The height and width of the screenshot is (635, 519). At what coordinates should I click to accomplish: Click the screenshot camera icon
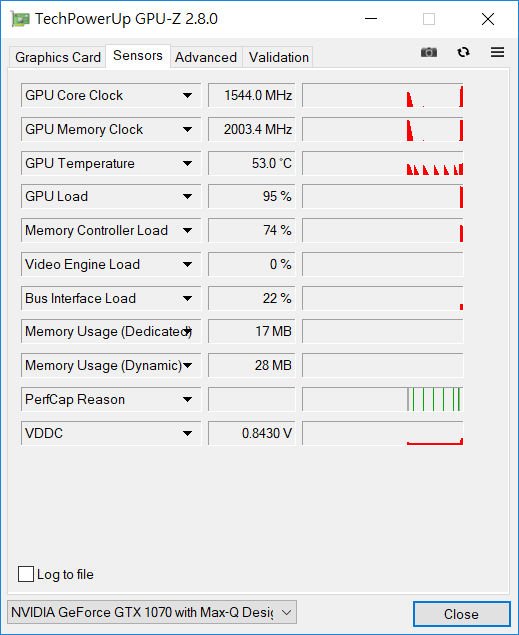tap(429, 52)
